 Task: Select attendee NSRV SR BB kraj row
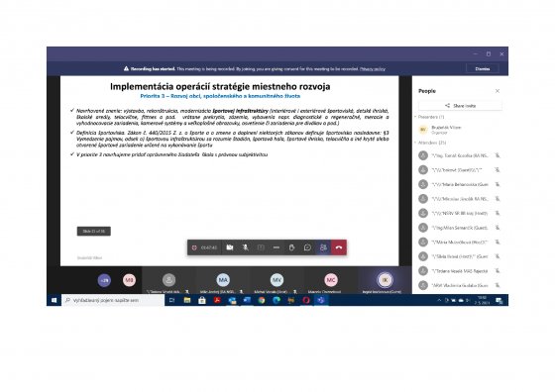point(460,213)
